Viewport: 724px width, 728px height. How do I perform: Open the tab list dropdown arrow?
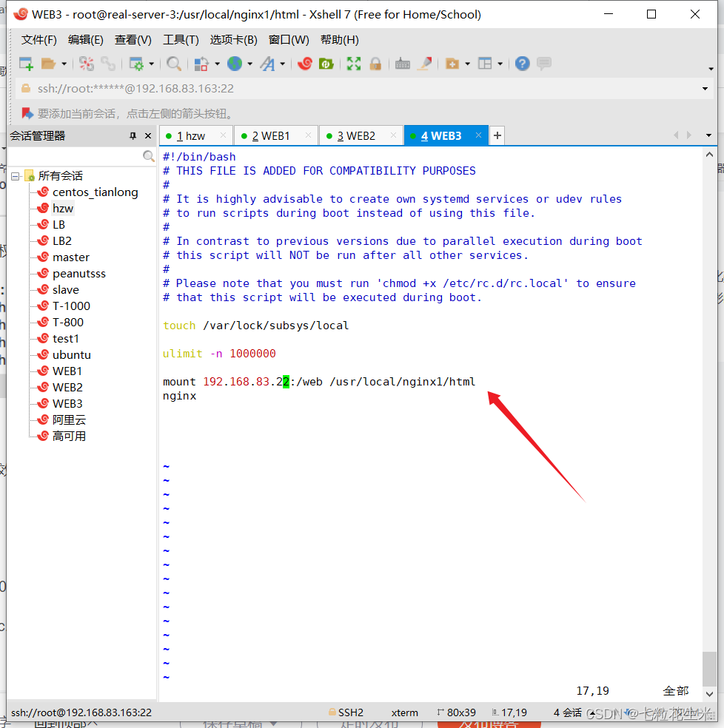708,135
